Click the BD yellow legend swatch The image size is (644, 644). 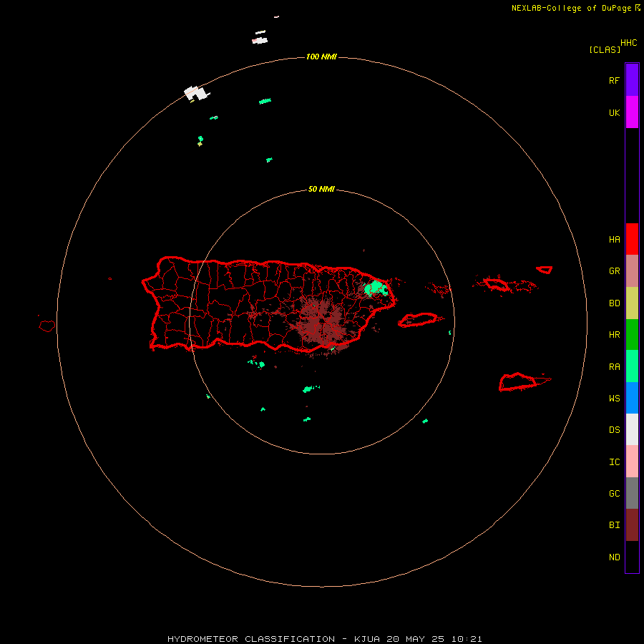[632, 303]
